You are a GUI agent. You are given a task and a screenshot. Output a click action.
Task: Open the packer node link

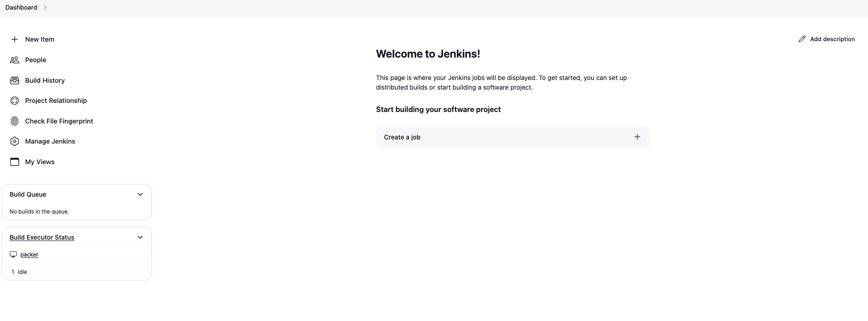[x=29, y=254]
